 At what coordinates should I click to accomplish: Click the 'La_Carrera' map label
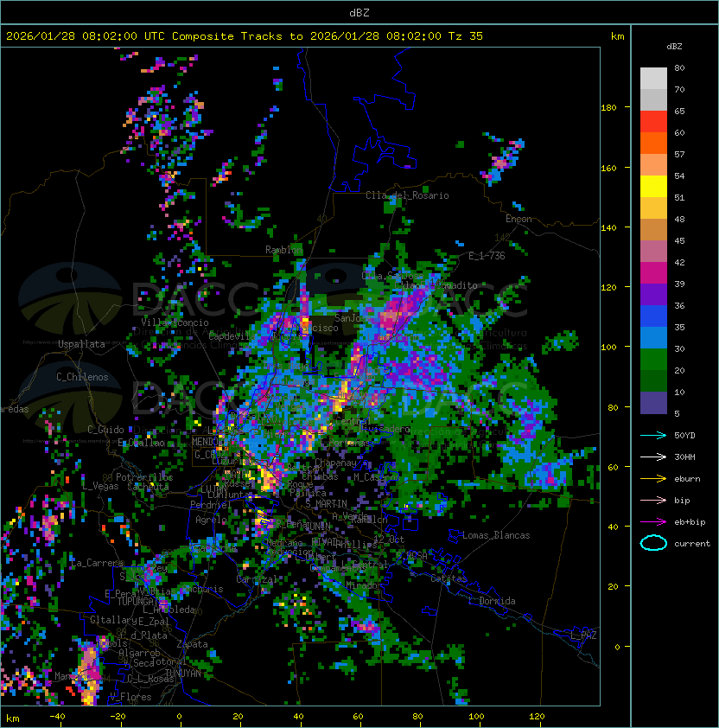(98, 563)
